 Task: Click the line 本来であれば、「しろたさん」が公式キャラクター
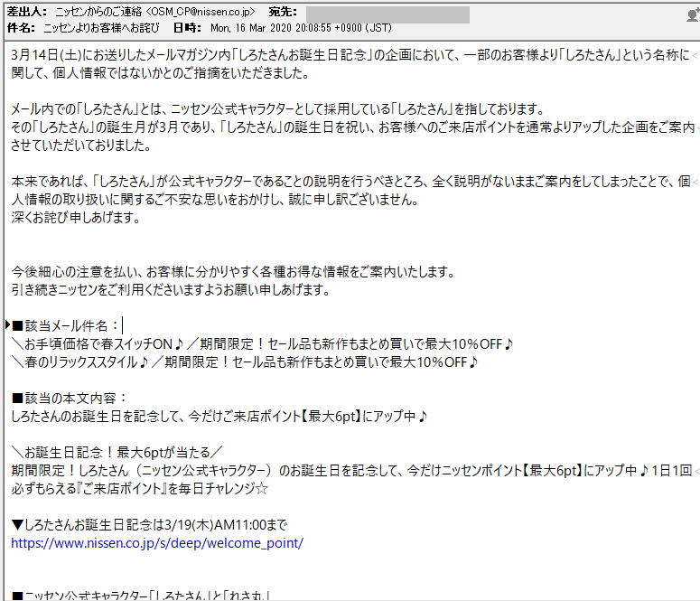pyautogui.click(x=350, y=182)
